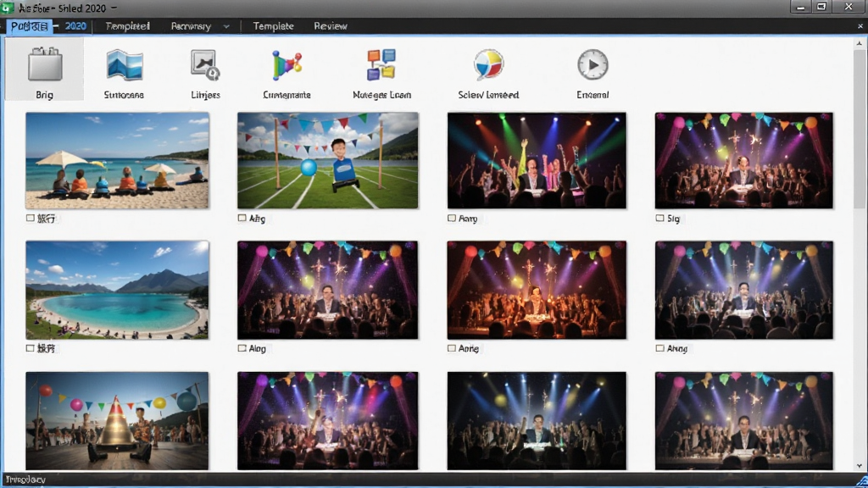This screenshot has width=868, height=488.
Task: Check the 'Aorie' checkbox
Action: [x=452, y=348]
